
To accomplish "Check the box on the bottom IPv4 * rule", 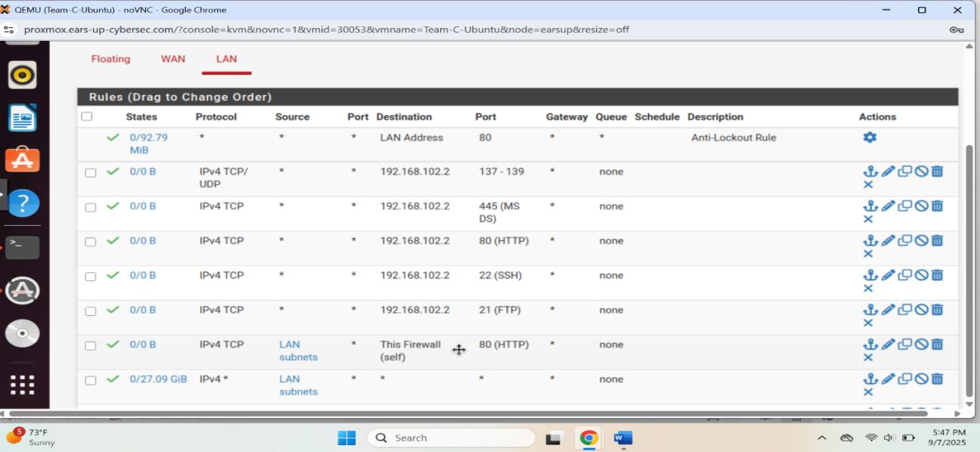I will (91, 379).
